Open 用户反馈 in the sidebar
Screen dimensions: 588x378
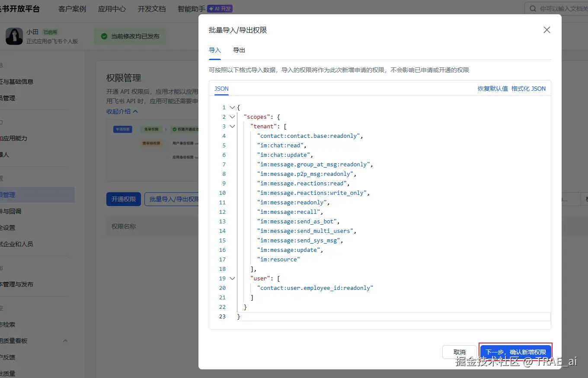[x=8, y=357]
